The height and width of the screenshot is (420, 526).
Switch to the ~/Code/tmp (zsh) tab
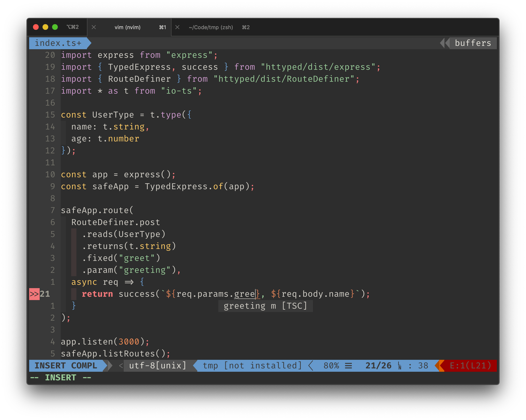click(211, 27)
